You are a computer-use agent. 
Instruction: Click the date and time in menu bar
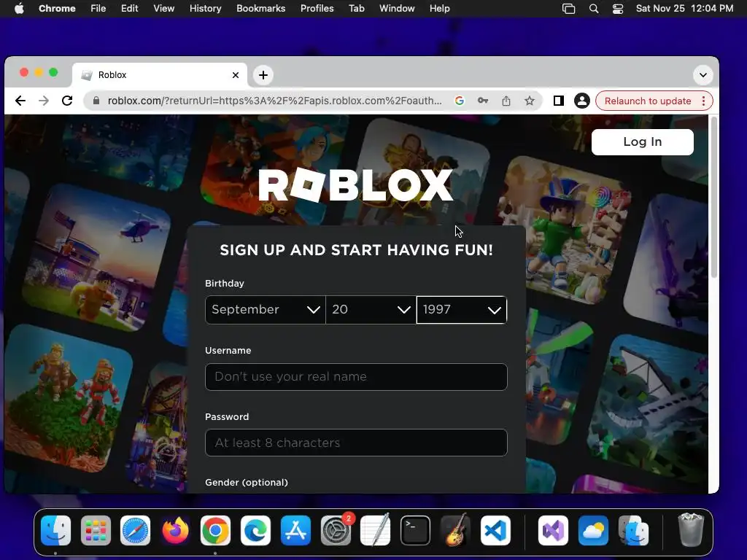(x=684, y=8)
